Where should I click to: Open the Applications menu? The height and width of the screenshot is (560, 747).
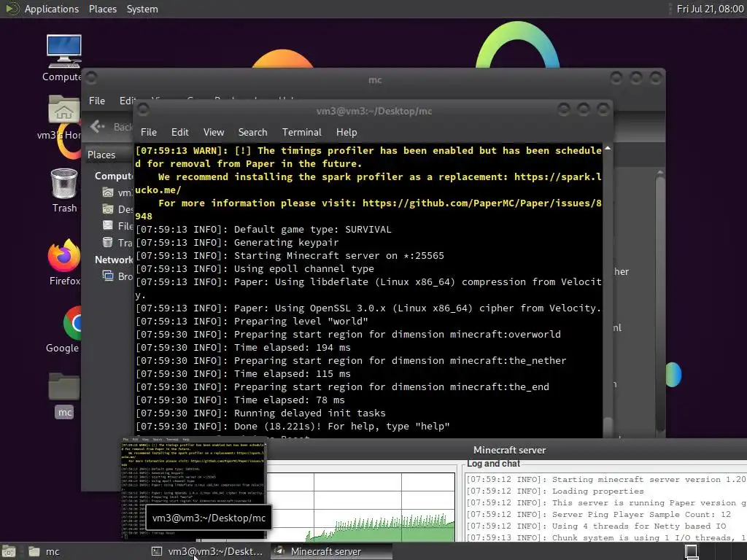(x=52, y=9)
